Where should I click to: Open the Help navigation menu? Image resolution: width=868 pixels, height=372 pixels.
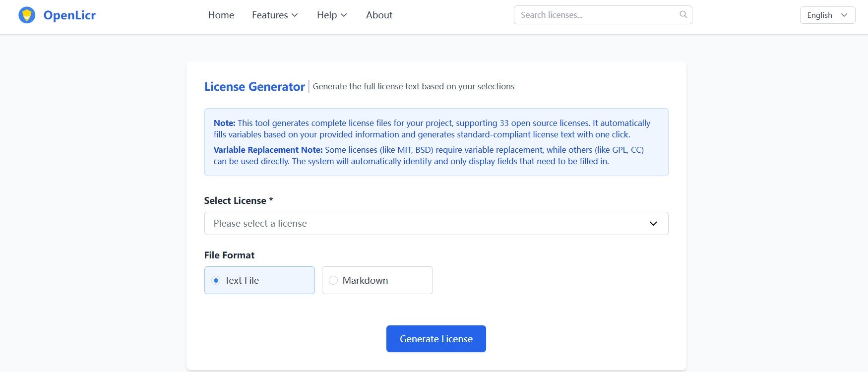click(x=332, y=15)
